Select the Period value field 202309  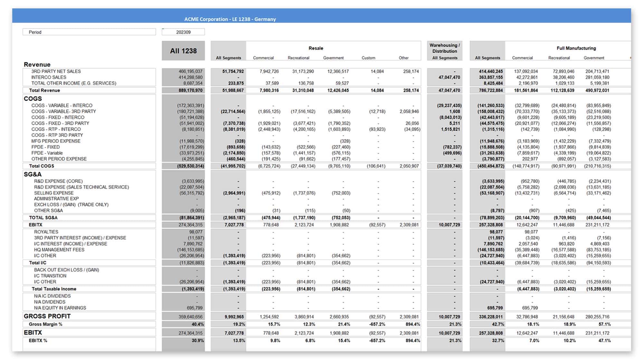183,32
